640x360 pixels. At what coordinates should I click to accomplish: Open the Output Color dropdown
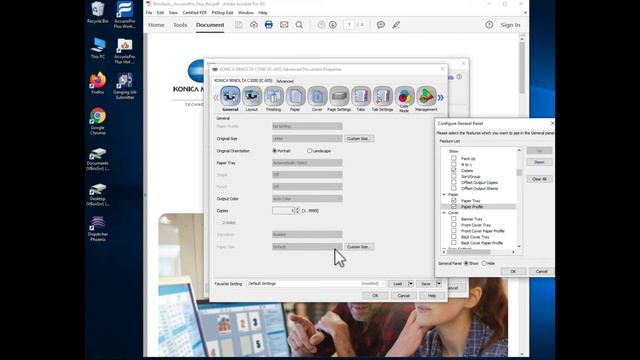click(x=307, y=199)
